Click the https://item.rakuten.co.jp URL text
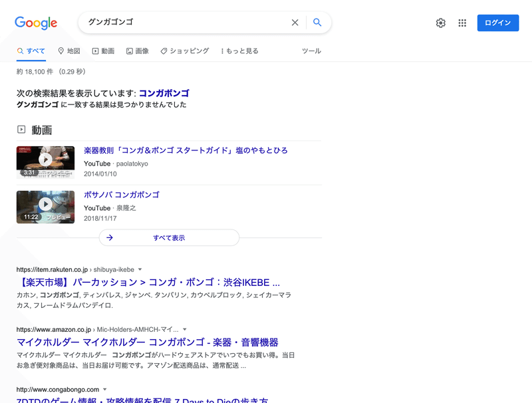 pos(52,269)
